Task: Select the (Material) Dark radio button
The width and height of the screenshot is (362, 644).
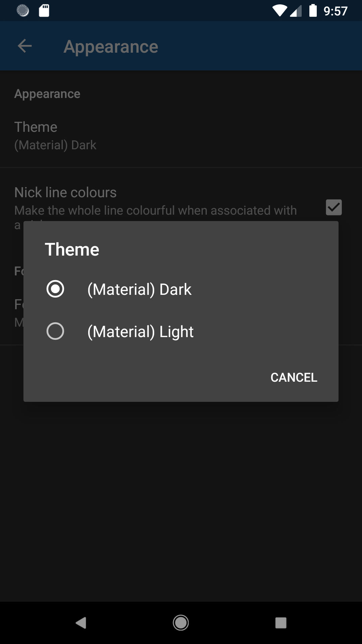Action: (x=55, y=289)
